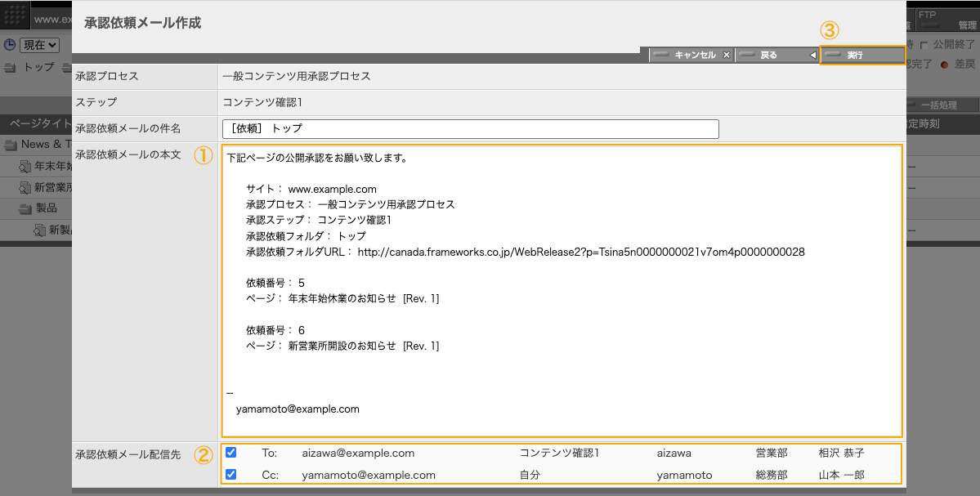This screenshot has height=496, width=980.
Task: Click the X icon on キャンセル
Action: tap(726, 56)
